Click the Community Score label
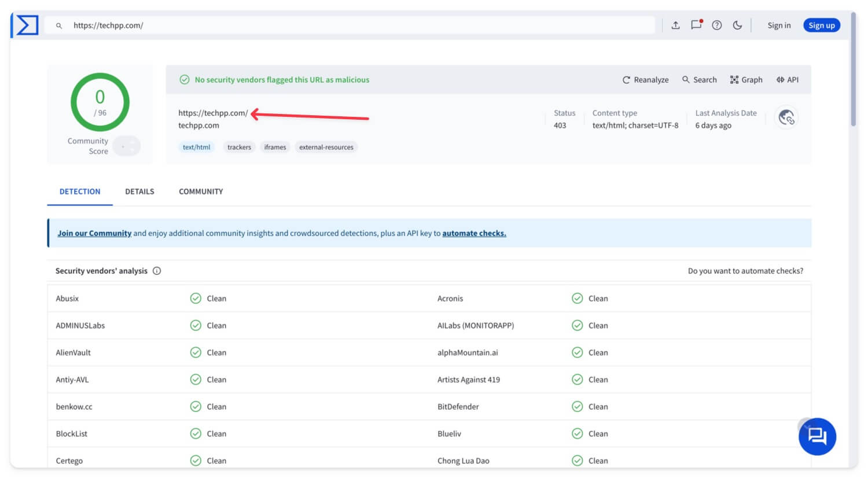 88,146
